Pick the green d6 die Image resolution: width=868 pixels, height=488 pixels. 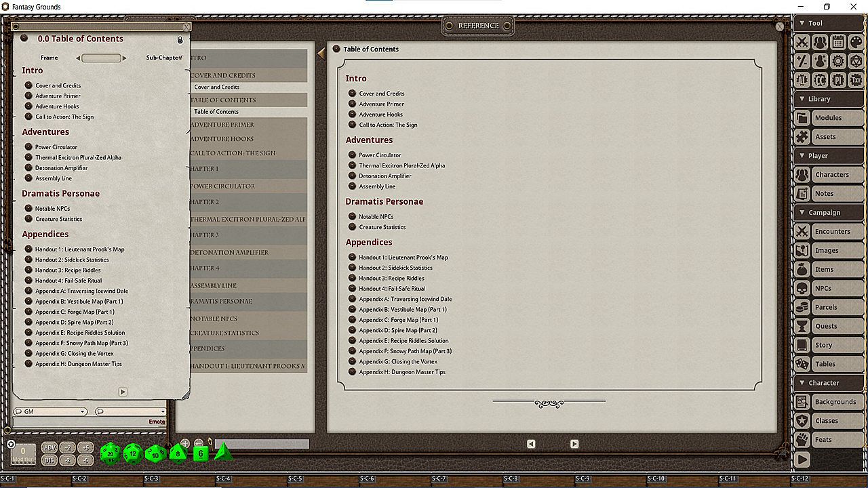click(x=201, y=453)
